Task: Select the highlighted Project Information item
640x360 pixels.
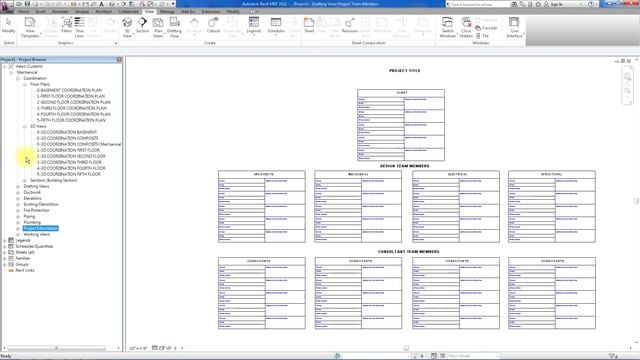Action: [x=40, y=228]
